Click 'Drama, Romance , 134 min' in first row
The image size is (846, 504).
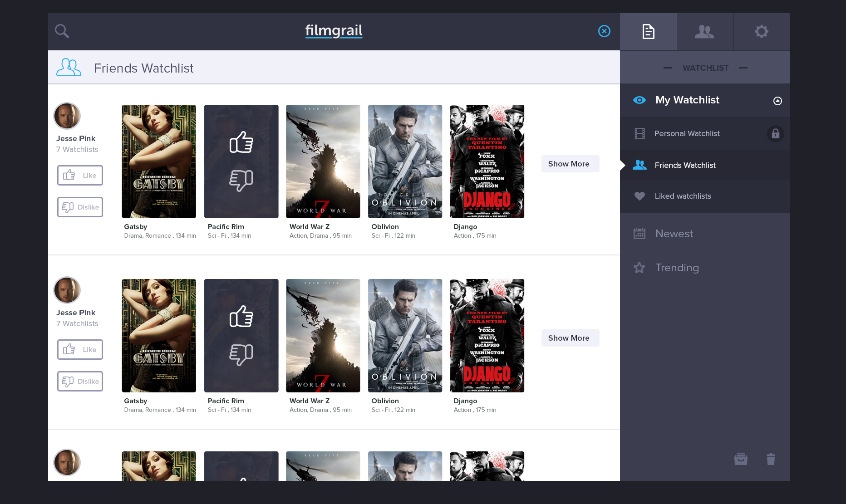pos(160,235)
